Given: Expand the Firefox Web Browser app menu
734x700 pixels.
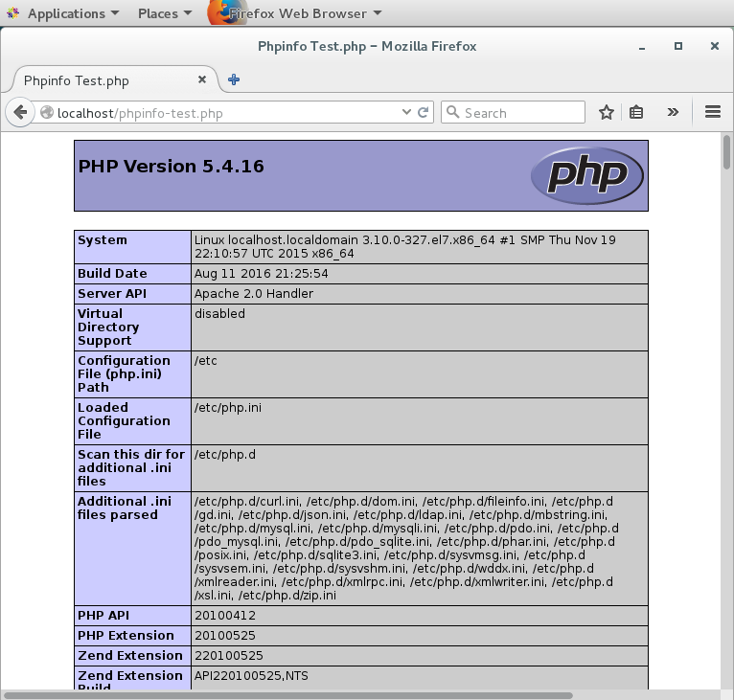Looking at the screenshot, I should click(297, 13).
